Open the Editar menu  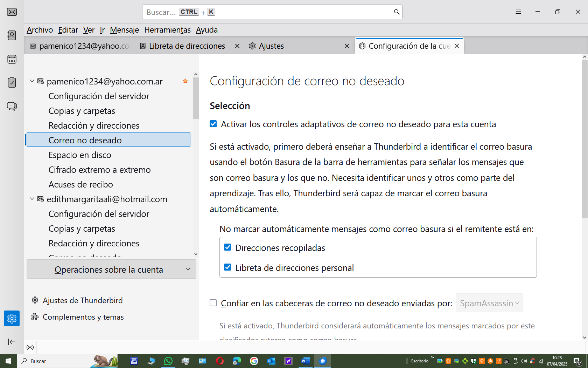coord(68,30)
